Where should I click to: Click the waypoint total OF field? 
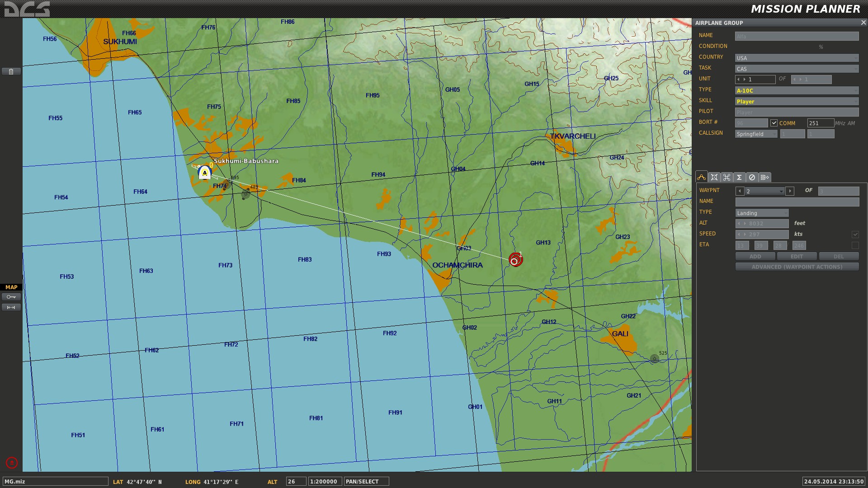839,191
